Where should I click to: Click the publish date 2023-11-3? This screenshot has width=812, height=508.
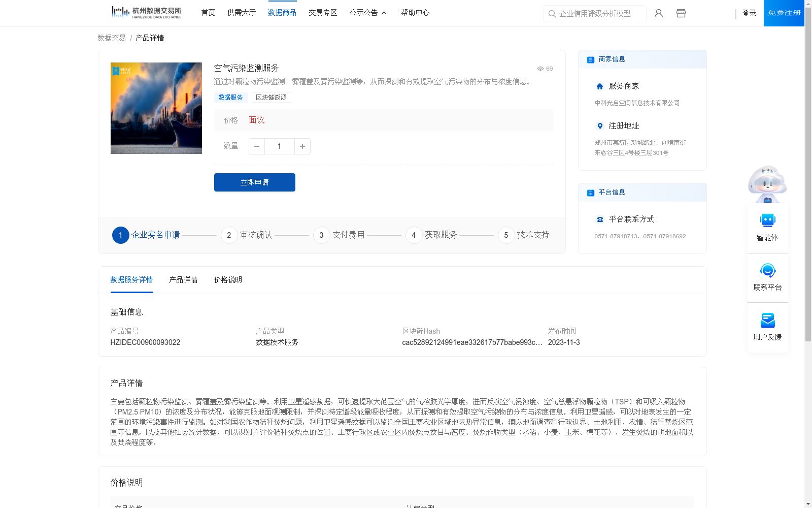(x=564, y=342)
